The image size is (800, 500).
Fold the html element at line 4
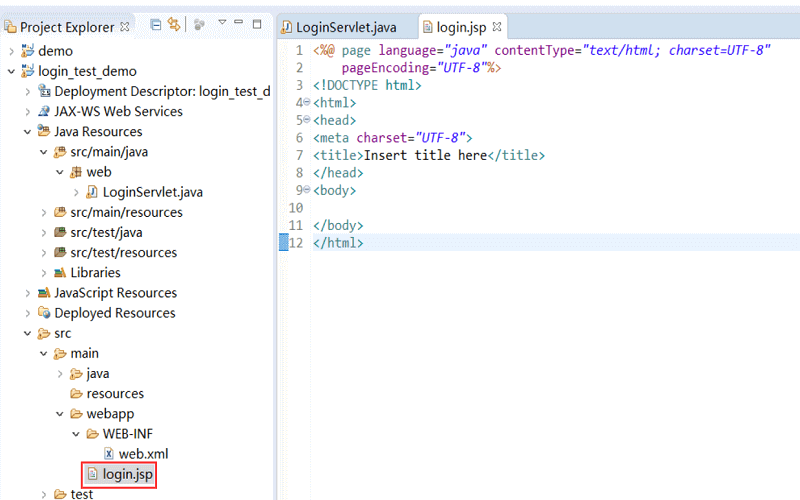[307, 102]
